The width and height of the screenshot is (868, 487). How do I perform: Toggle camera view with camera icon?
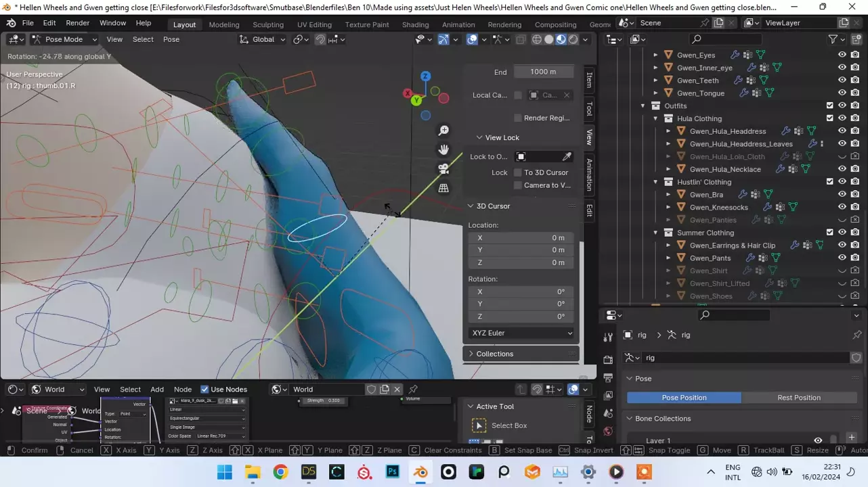click(x=443, y=169)
